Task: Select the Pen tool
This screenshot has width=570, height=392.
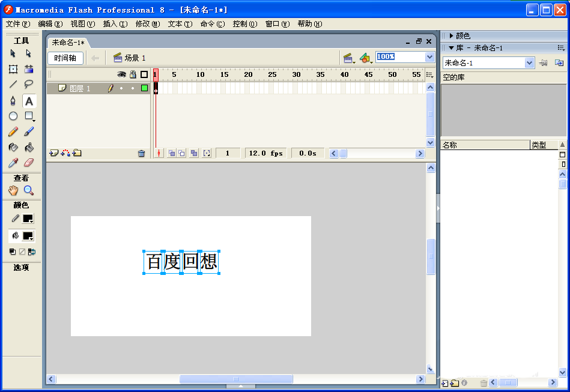Action: [13, 101]
